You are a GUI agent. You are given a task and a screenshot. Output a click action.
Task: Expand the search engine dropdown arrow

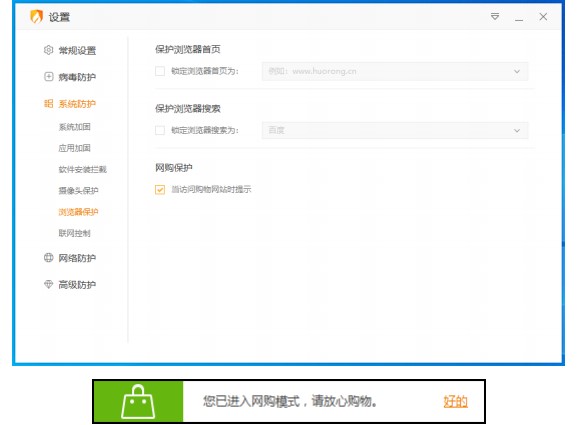coord(517,130)
